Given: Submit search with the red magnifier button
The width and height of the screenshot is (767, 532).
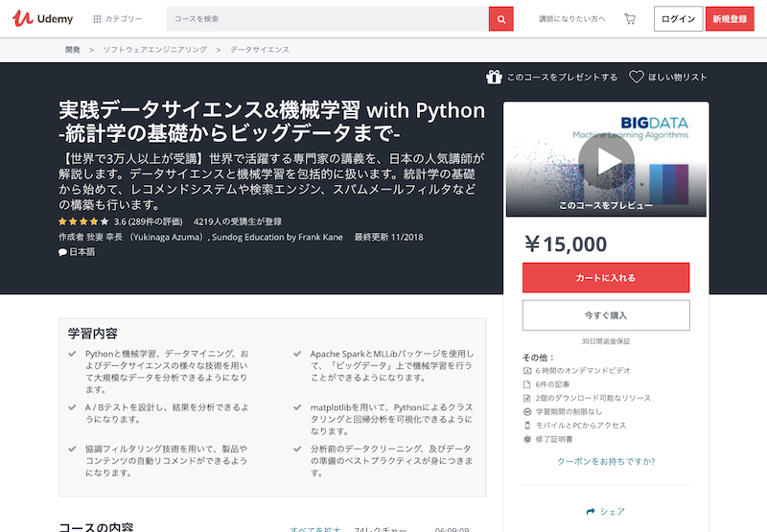Looking at the screenshot, I should (x=500, y=18).
